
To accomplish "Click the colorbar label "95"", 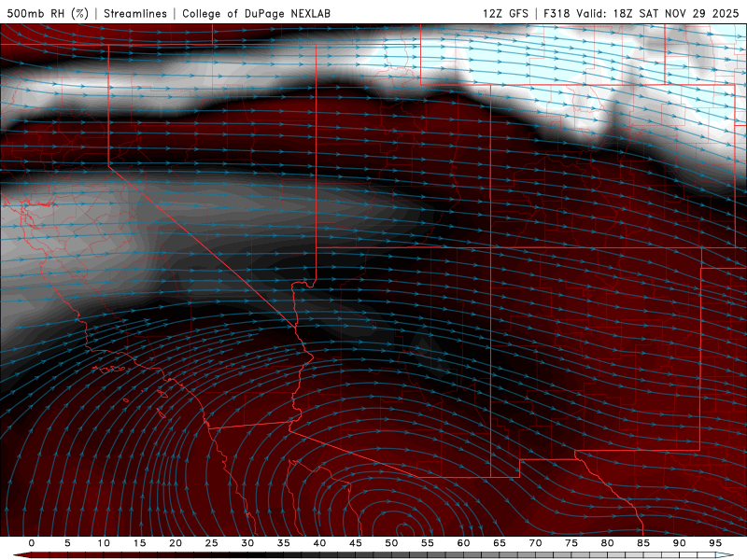I will (x=715, y=543).
